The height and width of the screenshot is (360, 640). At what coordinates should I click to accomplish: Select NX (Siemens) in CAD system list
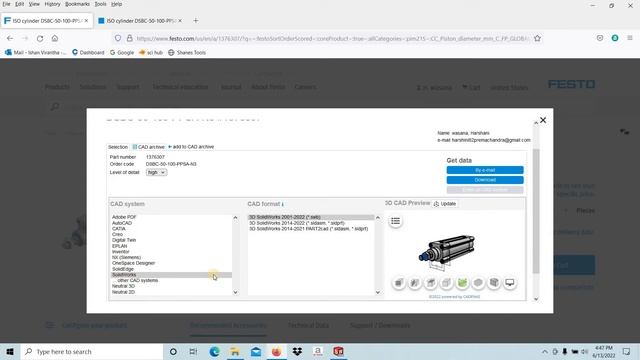[x=126, y=258]
